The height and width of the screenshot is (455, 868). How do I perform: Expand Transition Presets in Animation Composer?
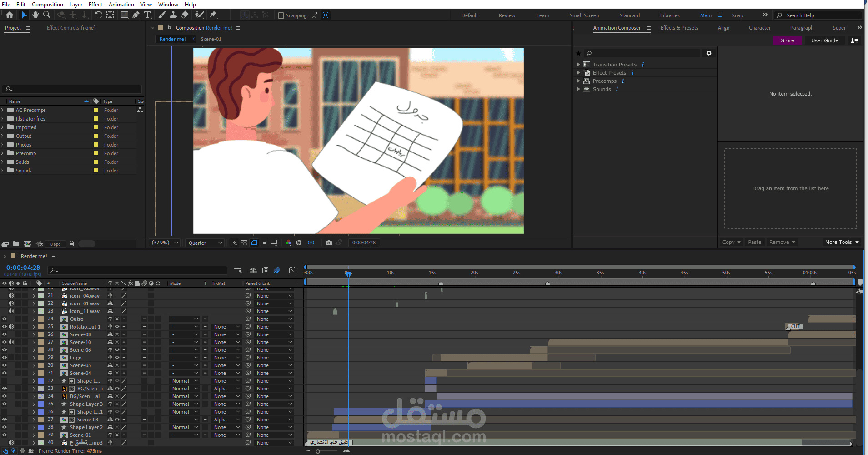tap(578, 65)
